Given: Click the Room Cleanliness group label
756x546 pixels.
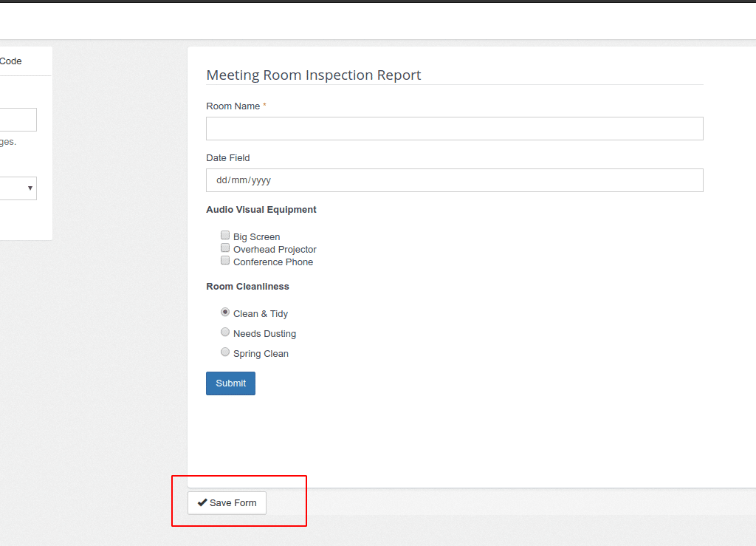Looking at the screenshot, I should click(247, 287).
